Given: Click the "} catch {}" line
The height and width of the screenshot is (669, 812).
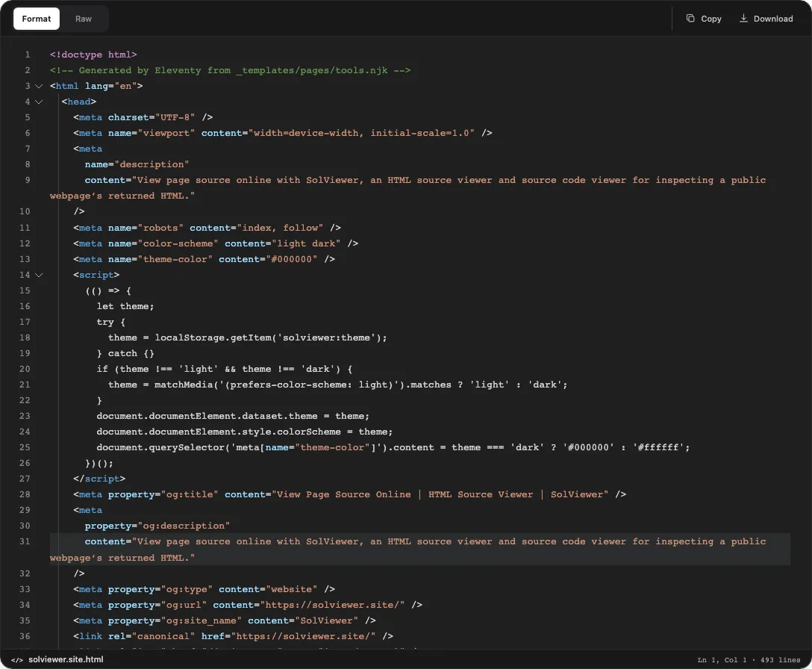Looking at the screenshot, I should point(125,353).
